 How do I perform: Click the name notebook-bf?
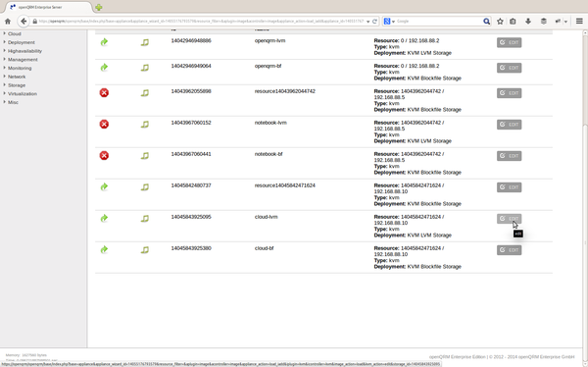[x=269, y=154]
